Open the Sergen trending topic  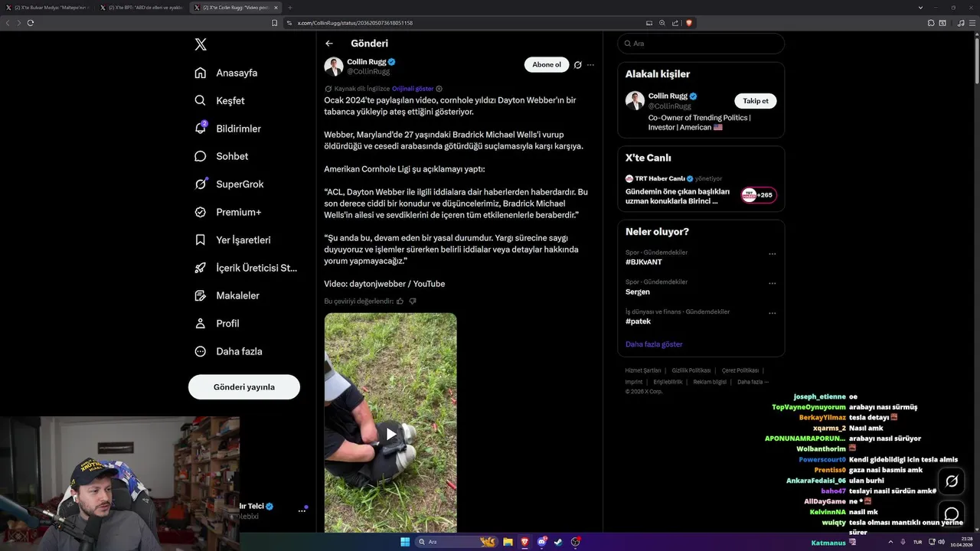pyautogui.click(x=638, y=292)
